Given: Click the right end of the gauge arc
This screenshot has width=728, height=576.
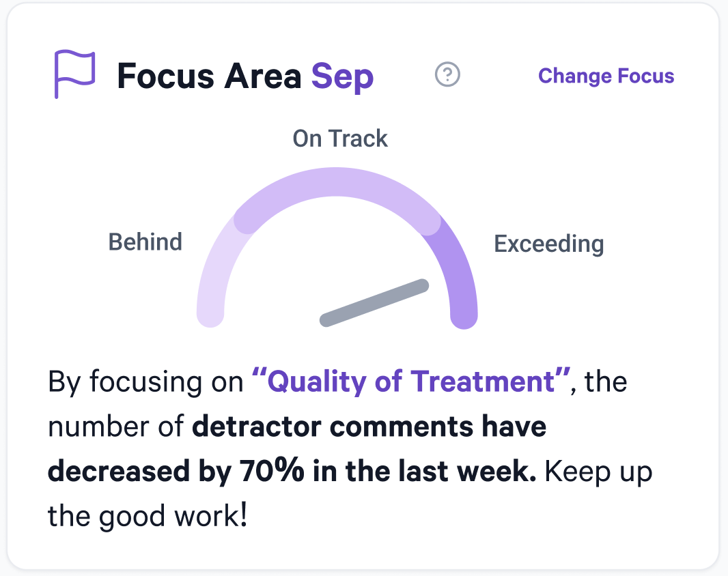Looking at the screenshot, I should (x=464, y=315).
